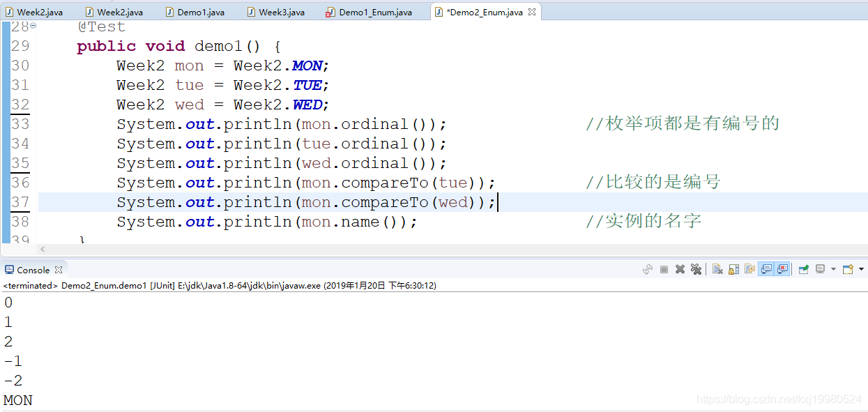
Task: Close the Console view with its X
Action: [x=59, y=270]
